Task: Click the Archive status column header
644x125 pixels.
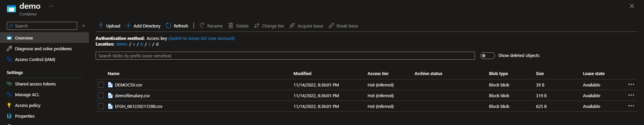Action: pyautogui.click(x=428, y=73)
